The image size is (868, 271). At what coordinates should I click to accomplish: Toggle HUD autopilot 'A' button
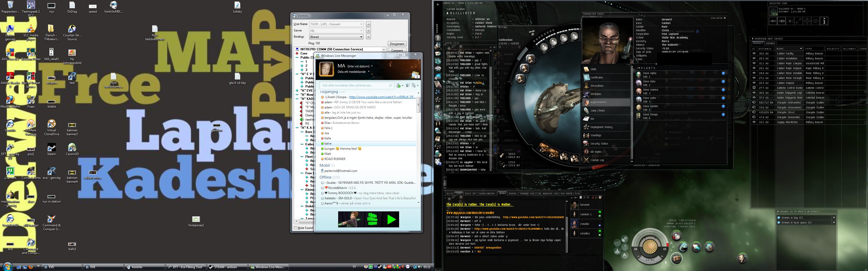point(625,255)
